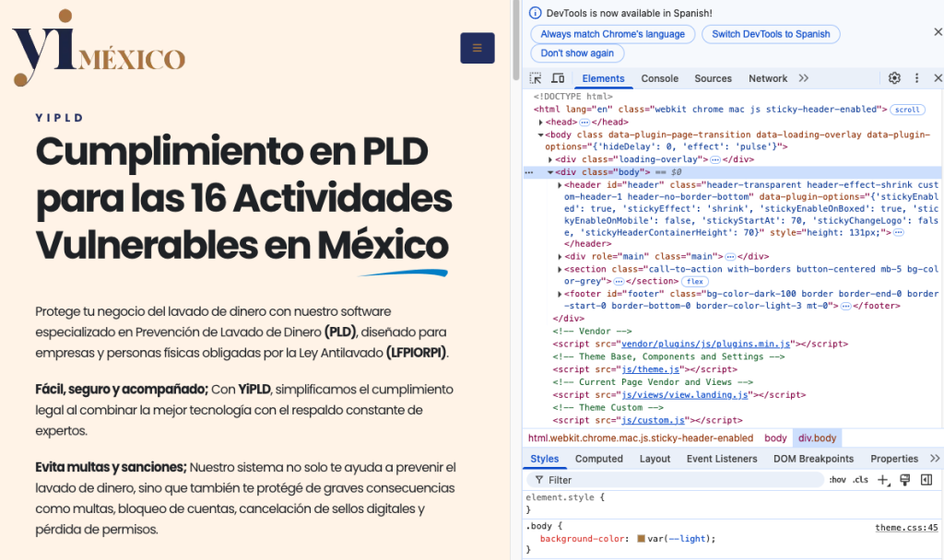This screenshot has width=944, height=560.
Task: Switch to the Console tab
Action: click(x=659, y=78)
